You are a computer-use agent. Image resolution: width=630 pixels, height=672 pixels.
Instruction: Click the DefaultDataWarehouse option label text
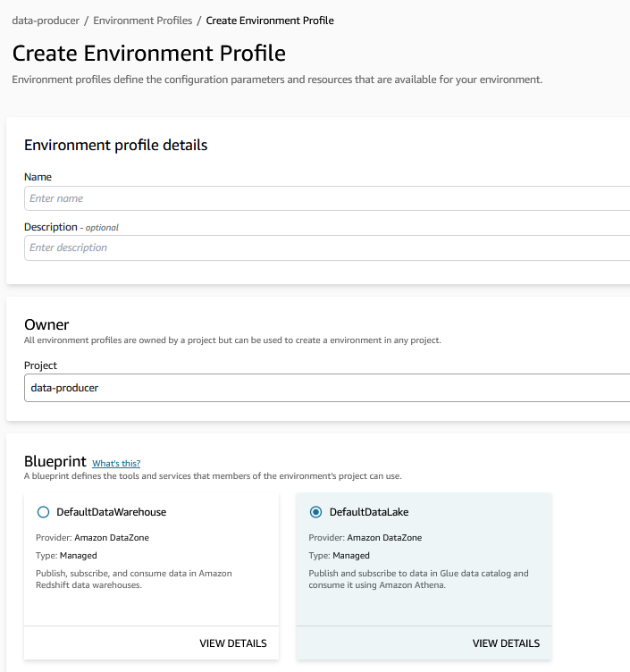pyautogui.click(x=111, y=512)
